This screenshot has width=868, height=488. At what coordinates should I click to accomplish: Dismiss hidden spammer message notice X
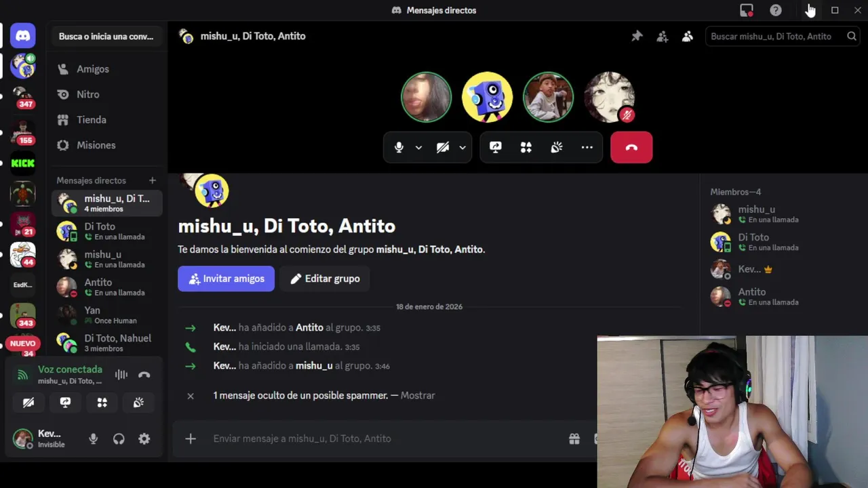(x=191, y=396)
